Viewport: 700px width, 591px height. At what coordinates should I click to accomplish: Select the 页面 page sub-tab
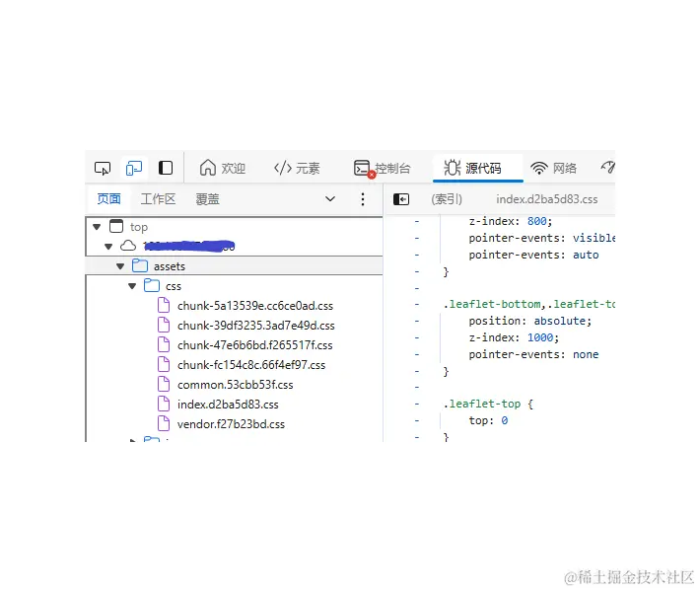[x=108, y=198]
